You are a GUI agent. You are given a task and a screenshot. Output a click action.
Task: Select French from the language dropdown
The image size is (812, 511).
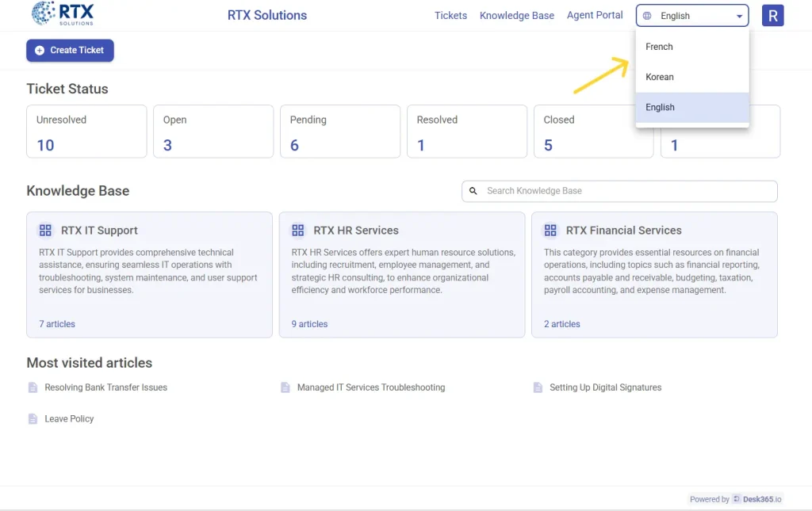pyautogui.click(x=659, y=46)
